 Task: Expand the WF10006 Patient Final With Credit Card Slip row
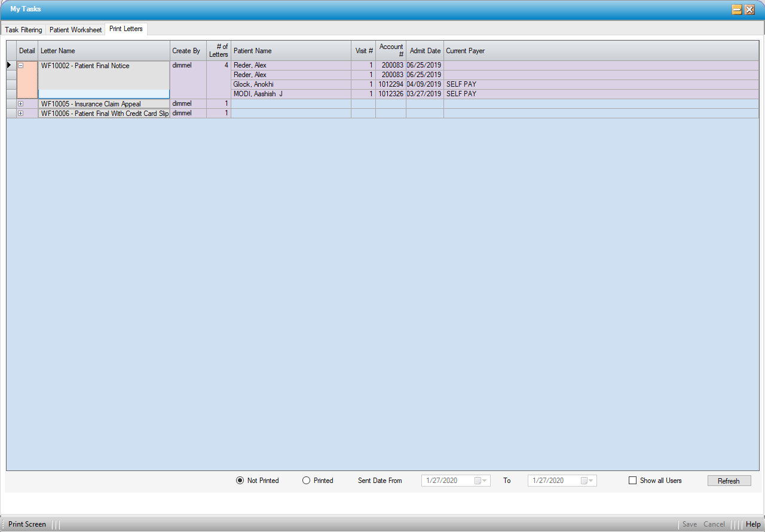[20, 114]
